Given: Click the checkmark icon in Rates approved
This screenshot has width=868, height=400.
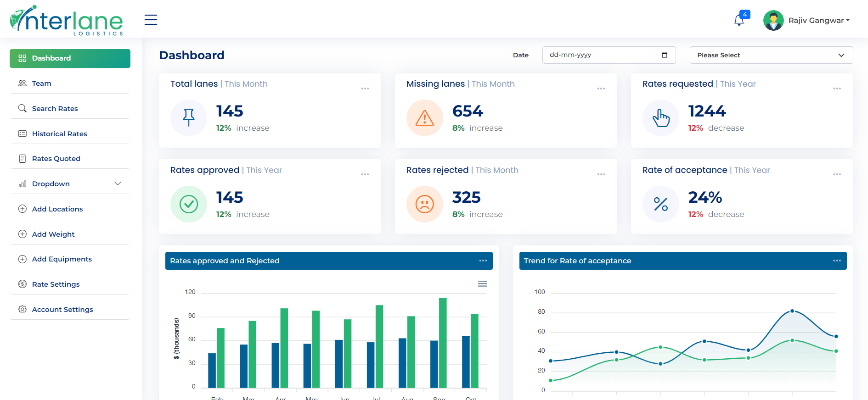Looking at the screenshot, I should point(189,204).
